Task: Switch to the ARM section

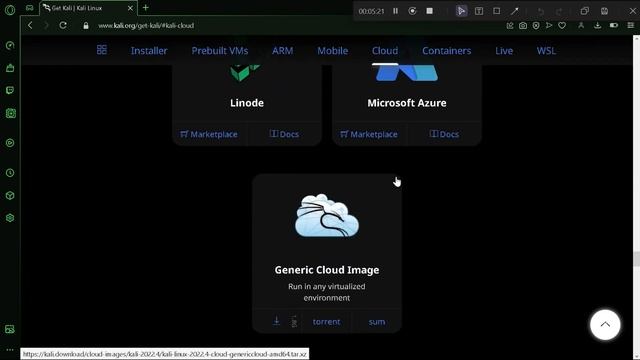Action: click(x=282, y=51)
